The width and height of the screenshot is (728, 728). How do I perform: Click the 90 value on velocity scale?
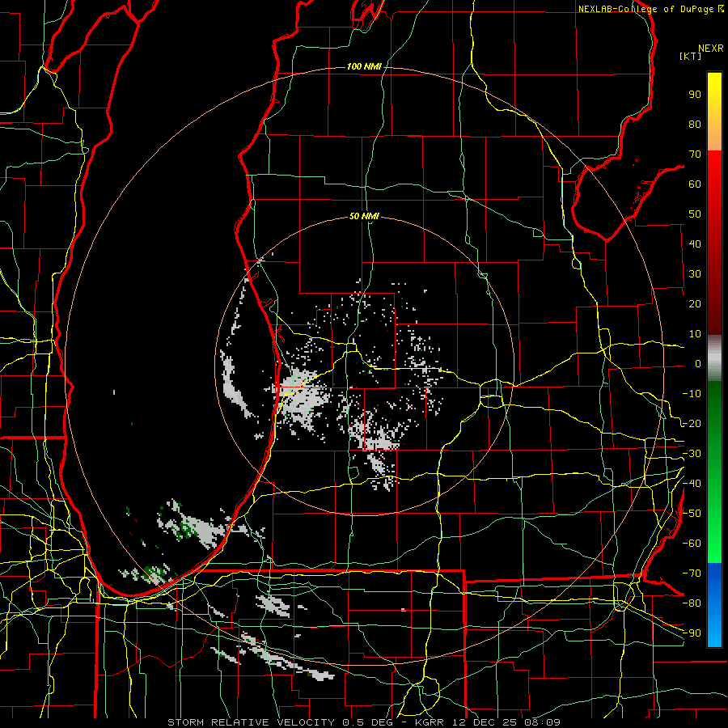coord(695,95)
